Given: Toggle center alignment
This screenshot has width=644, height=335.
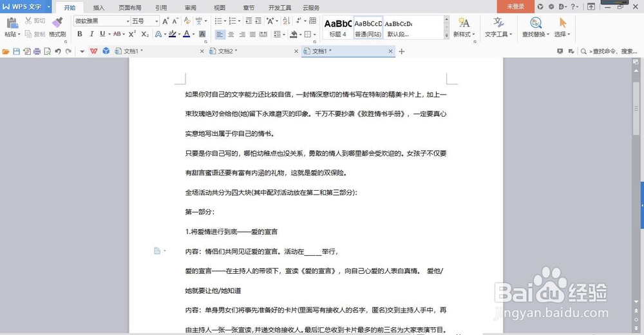Looking at the screenshot, I should coord(231,35).
